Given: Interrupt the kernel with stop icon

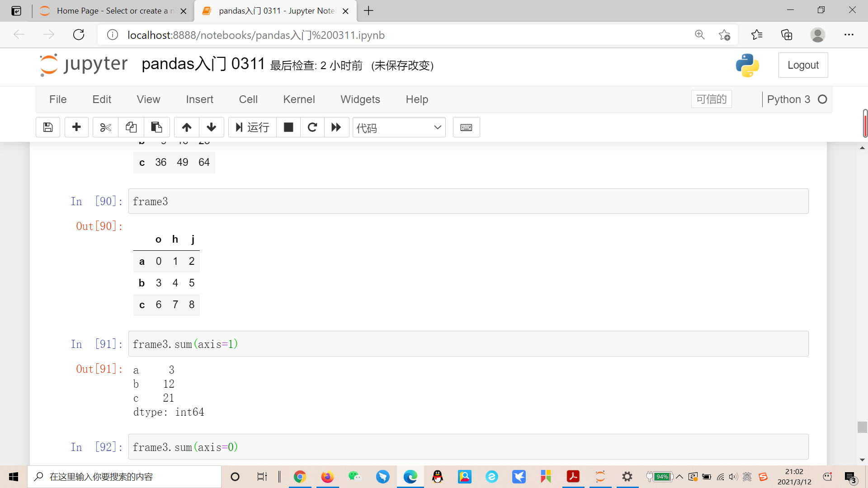Looking at the screenshot, I should [288, 127].
